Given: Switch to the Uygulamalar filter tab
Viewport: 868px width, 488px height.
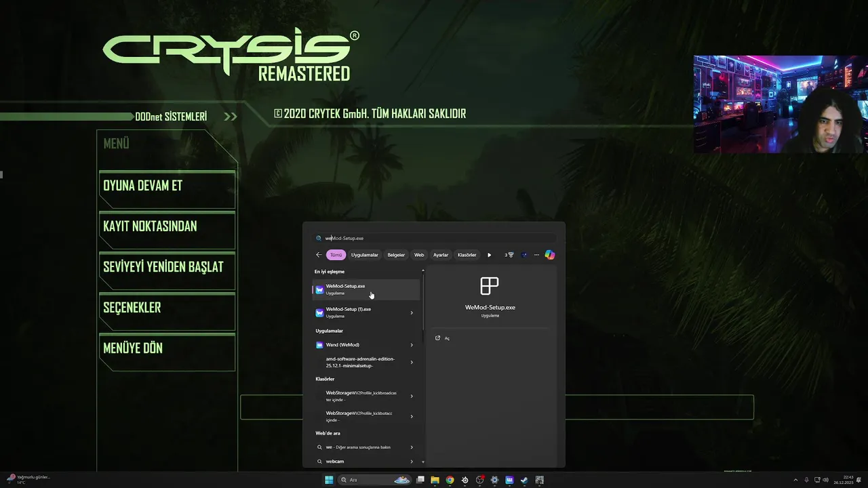Looking at the screenshot, I should (365, 255).
